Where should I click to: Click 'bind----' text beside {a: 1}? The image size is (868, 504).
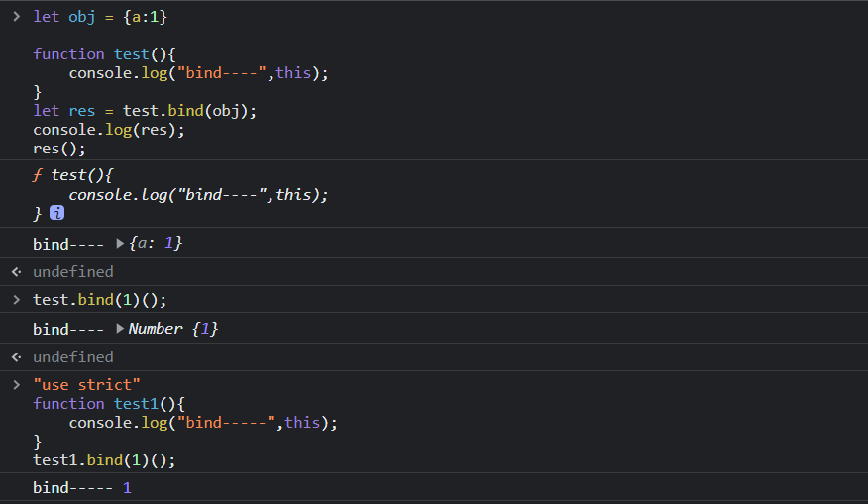click(x=68, y=244)
